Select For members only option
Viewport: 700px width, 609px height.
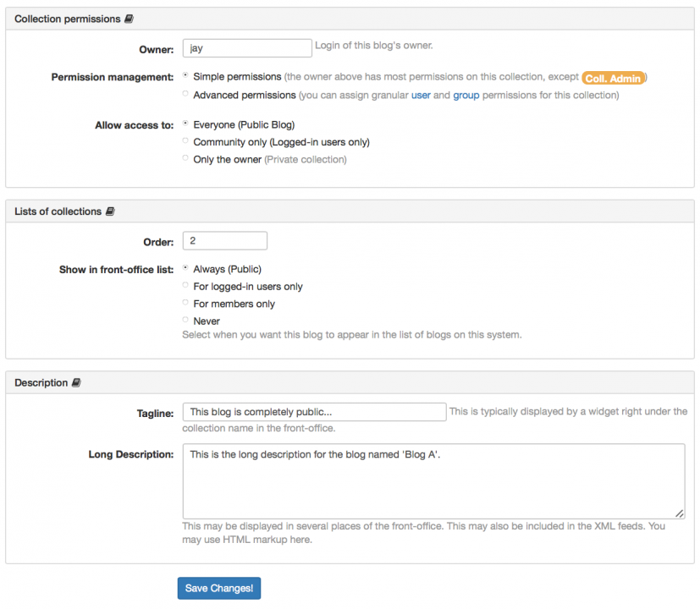185,303
